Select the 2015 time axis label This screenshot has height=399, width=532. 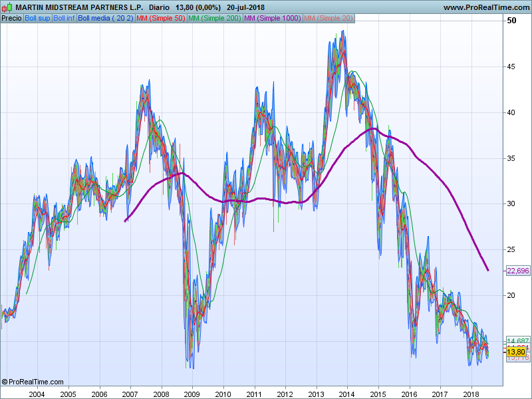click(378, 394)
